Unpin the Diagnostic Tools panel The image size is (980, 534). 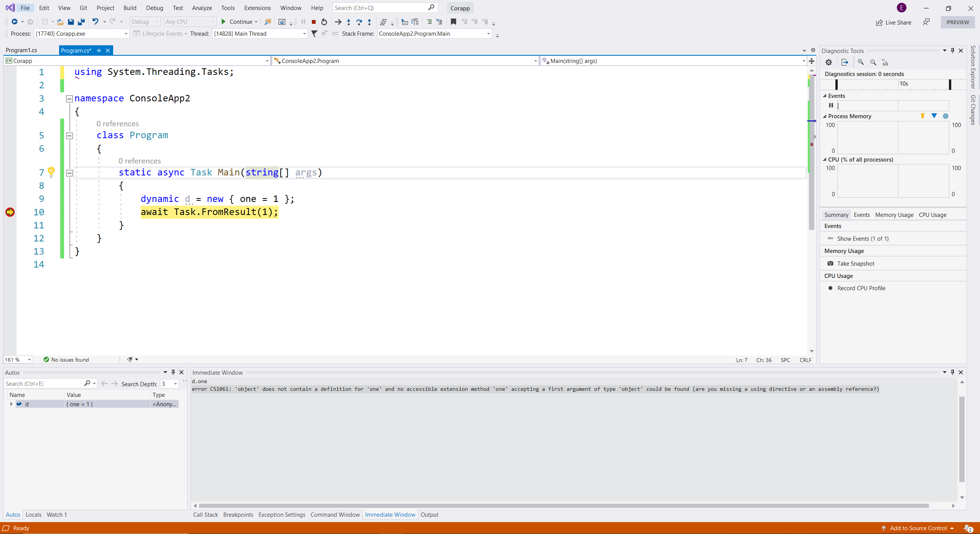tap(952, 50)
